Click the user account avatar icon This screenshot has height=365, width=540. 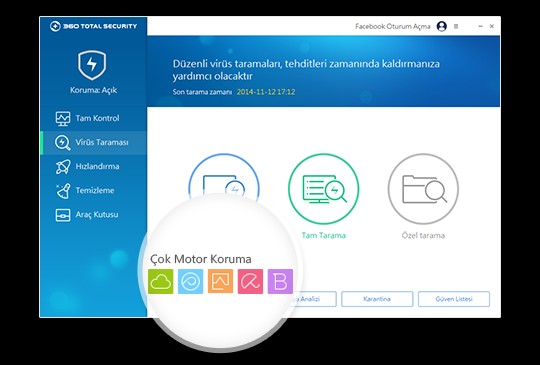coord(442,26)
